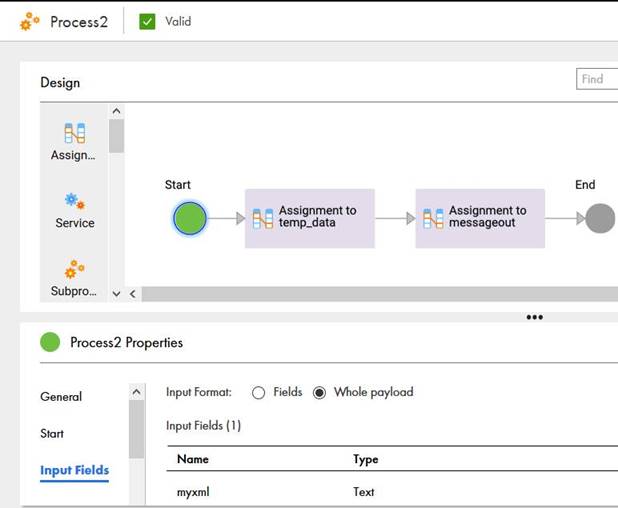The width and height of the screenshot is (618, 508).
Task: Select the Assignment step icon in palette
Action: tap(74, 133)
